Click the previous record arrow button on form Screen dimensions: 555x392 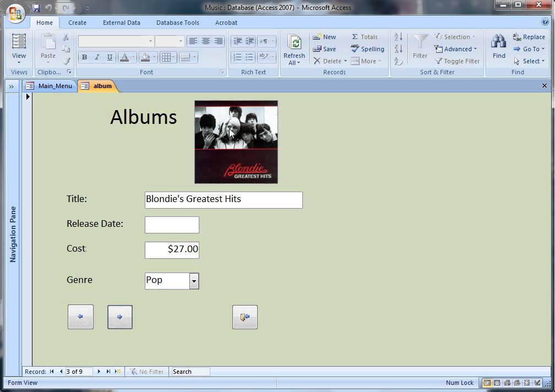[81, 317]
